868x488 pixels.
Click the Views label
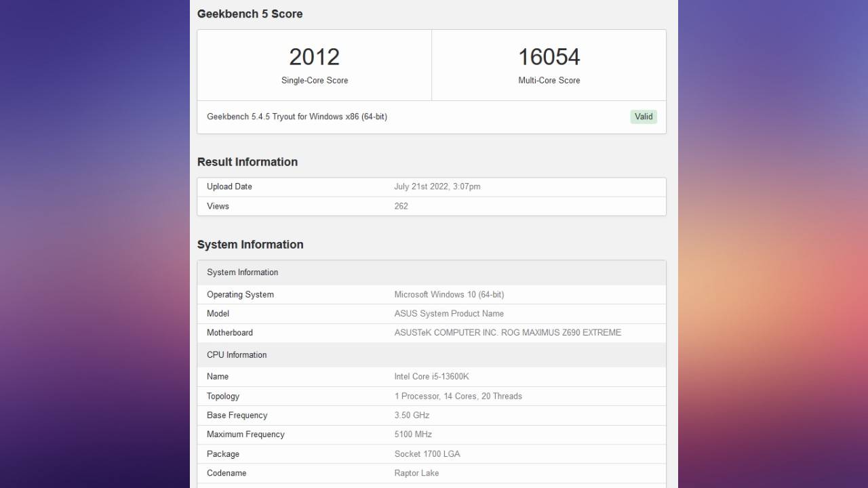218,206
